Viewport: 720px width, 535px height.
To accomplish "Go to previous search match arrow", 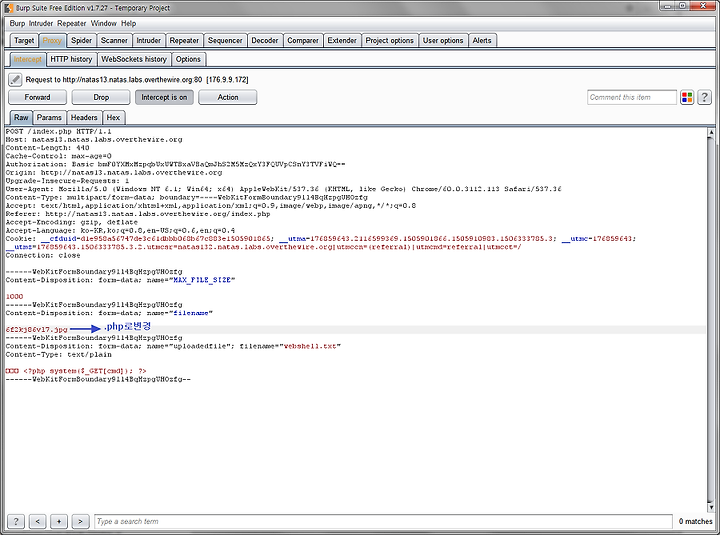I will (x=38, y=521).
